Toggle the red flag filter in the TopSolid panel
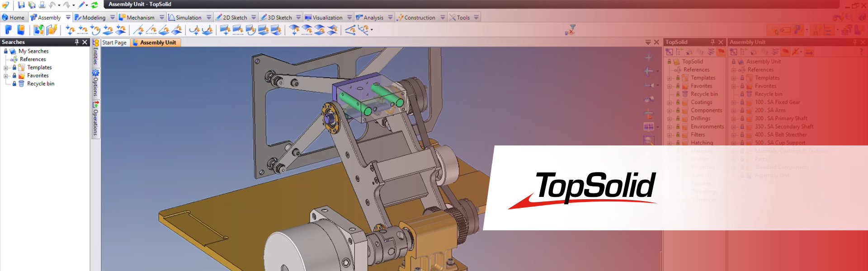Screen dimensions: 868x271 point(721,52)
